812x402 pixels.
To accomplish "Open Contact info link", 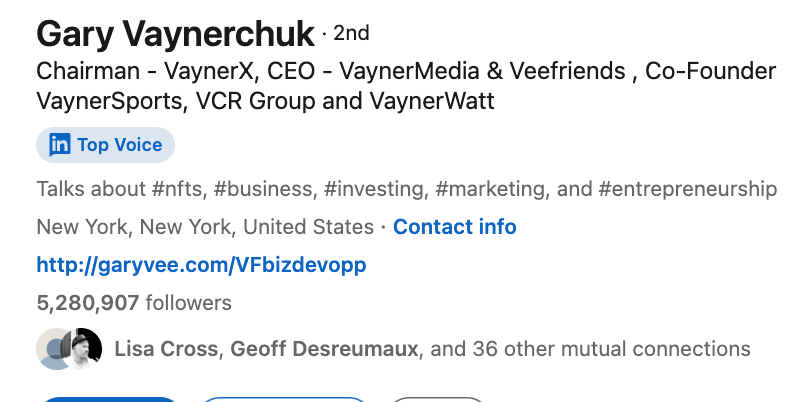I will (x=455, y=227).
